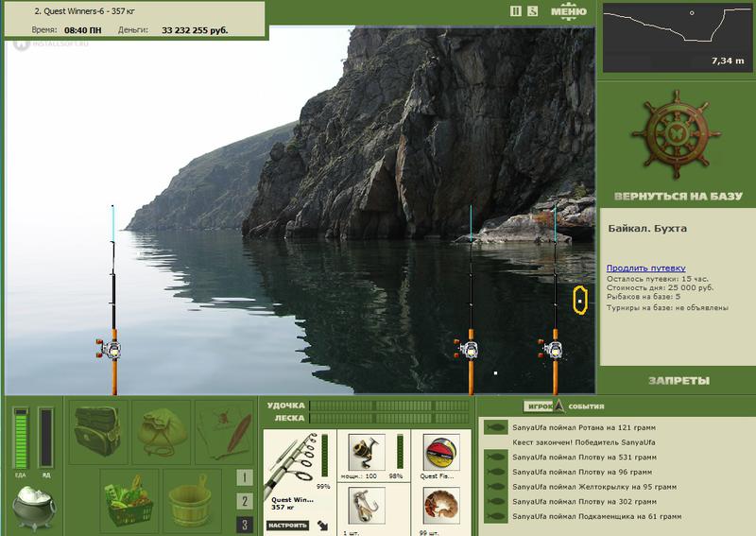
Task: Click the Quest fishing line spool thumbnail
Action: click(x=441, y=452)
